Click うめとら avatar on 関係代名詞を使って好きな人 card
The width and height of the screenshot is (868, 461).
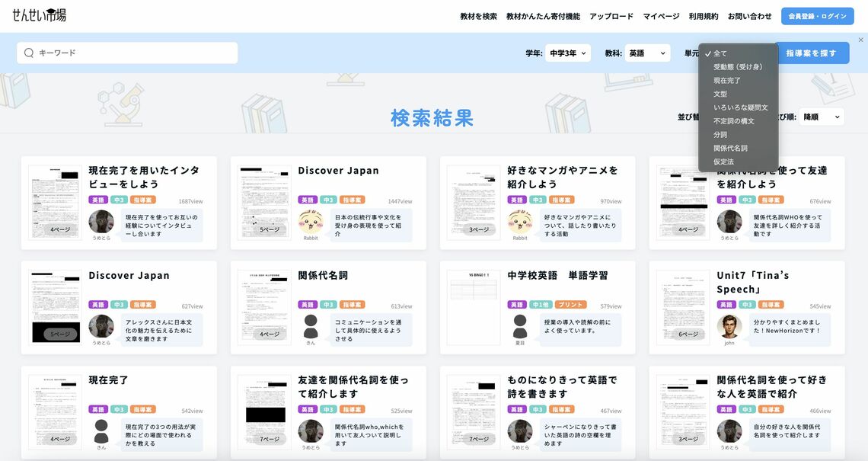click(729, 431)
